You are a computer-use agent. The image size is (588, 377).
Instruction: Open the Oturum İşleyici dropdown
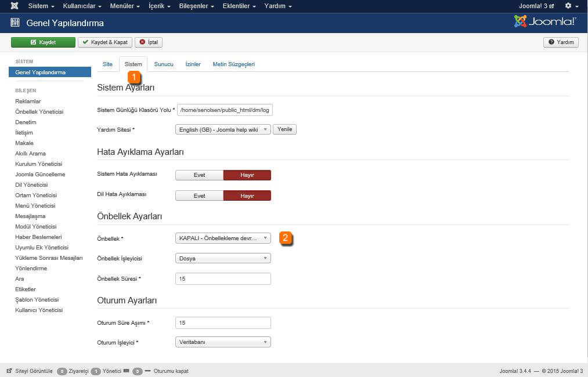(223, 342)
